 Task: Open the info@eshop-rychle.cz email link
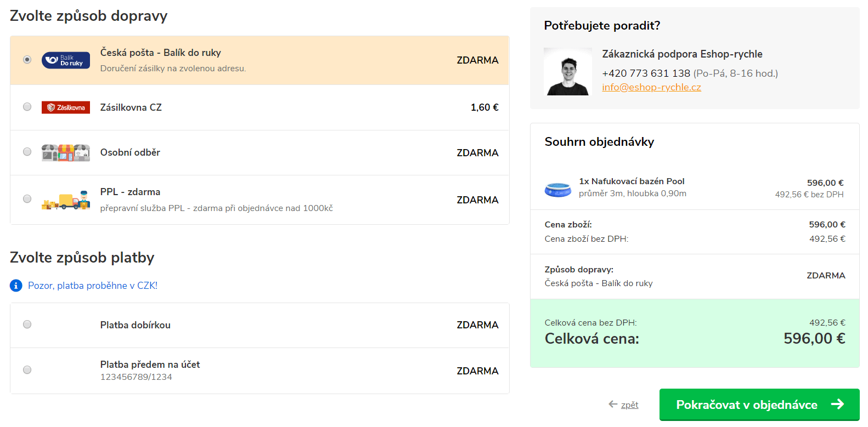(651, 87)
